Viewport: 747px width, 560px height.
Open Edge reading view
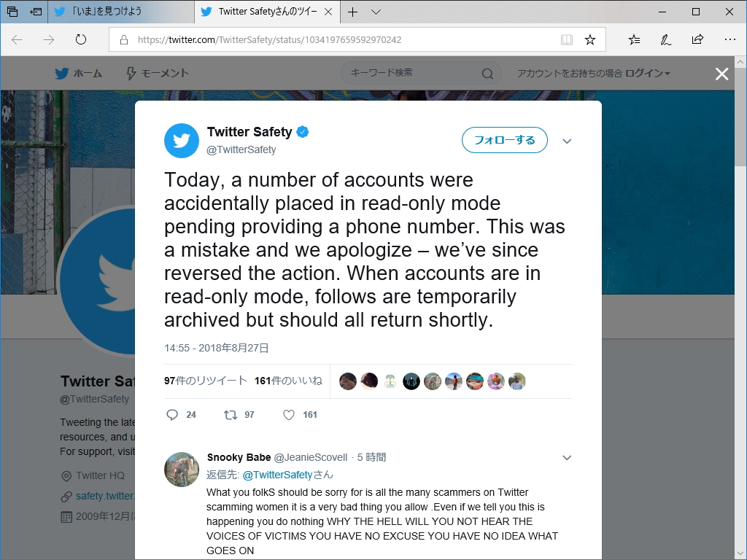click(x=567, y=40)
